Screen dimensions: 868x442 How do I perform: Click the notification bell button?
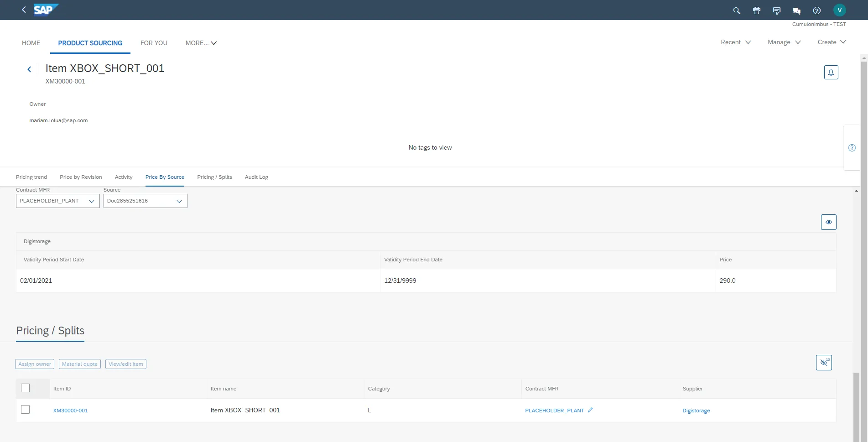pyautogui.click(x=831, y=72)
